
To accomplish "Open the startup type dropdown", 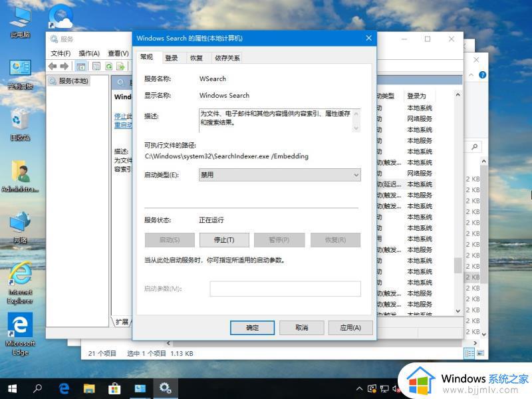I will point(279,175).
